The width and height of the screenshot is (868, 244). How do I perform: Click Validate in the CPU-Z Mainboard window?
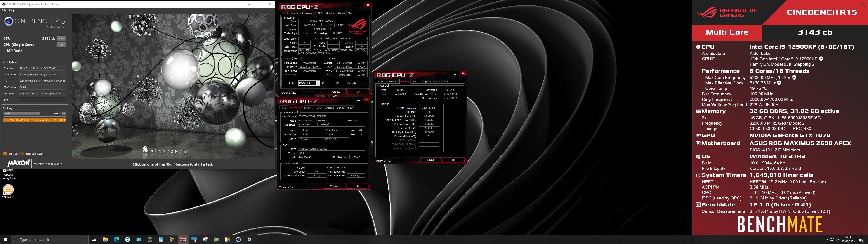tap(335, 186)
